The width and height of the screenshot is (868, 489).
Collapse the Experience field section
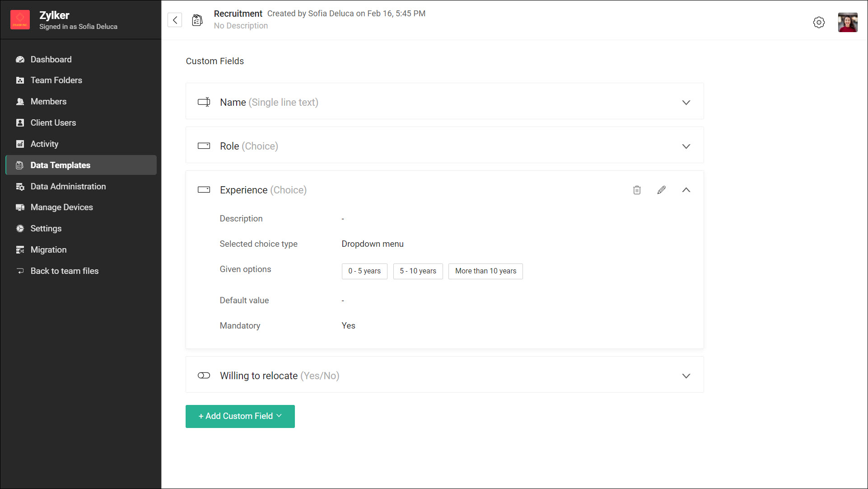tap(686, 190)
